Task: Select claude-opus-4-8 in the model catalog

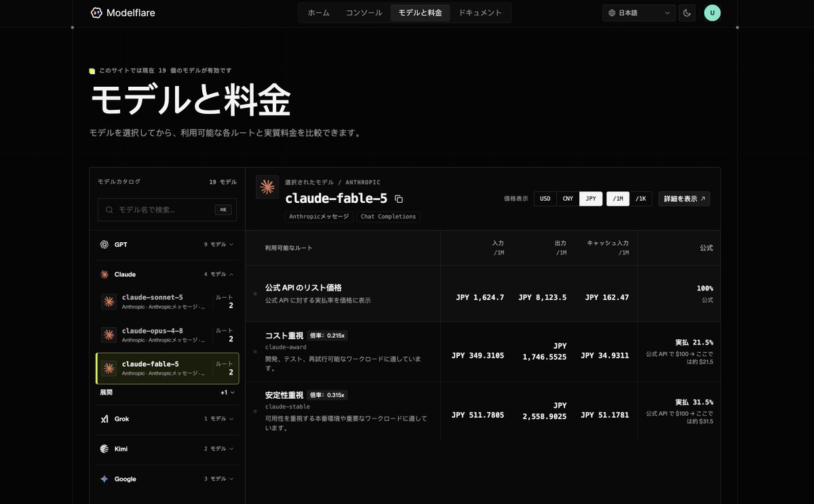Action: coord(168,335)
